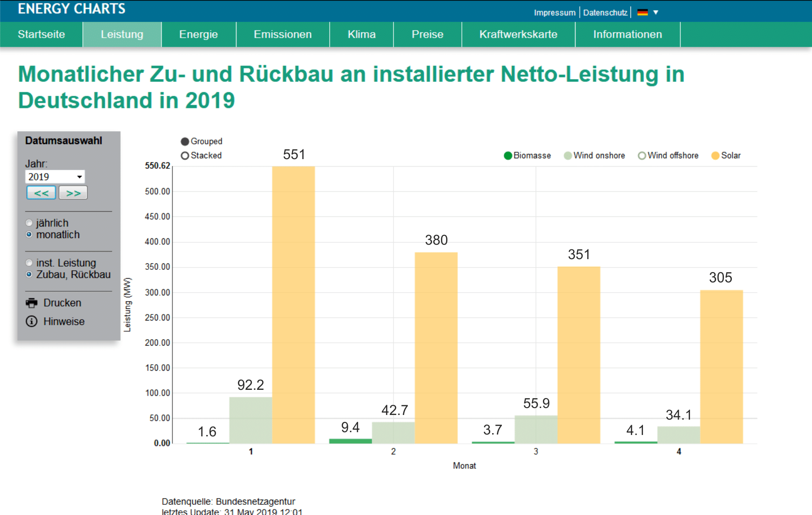Image resolution: width=812 pixels, height=515 pixels.
Task: Toggle the Wind onshore legend marker
Action: 568,156
